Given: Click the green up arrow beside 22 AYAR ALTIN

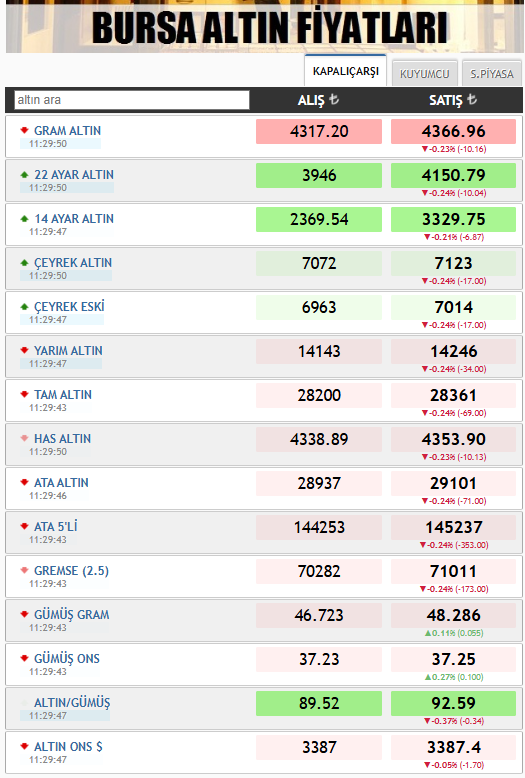Looking at the screenshot, I should pyautogui.click(x=24, y=174).
